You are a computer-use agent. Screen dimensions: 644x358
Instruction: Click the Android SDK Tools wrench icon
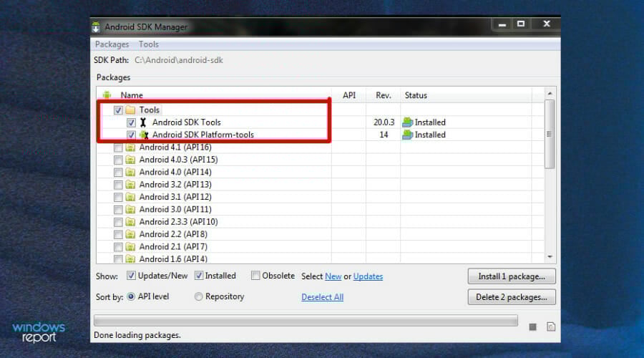click(143, 122)
